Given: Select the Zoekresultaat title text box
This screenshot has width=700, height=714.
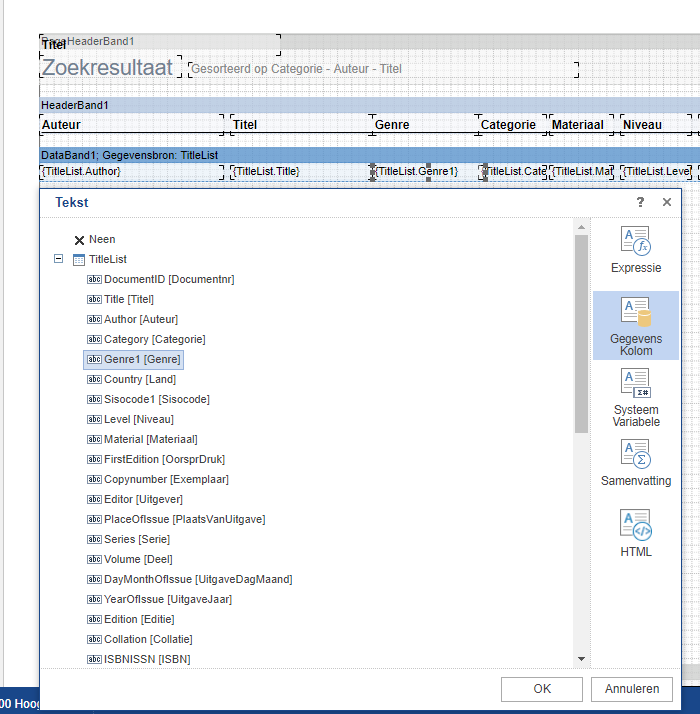Looking at the screenshot, I should click(107, 68).
